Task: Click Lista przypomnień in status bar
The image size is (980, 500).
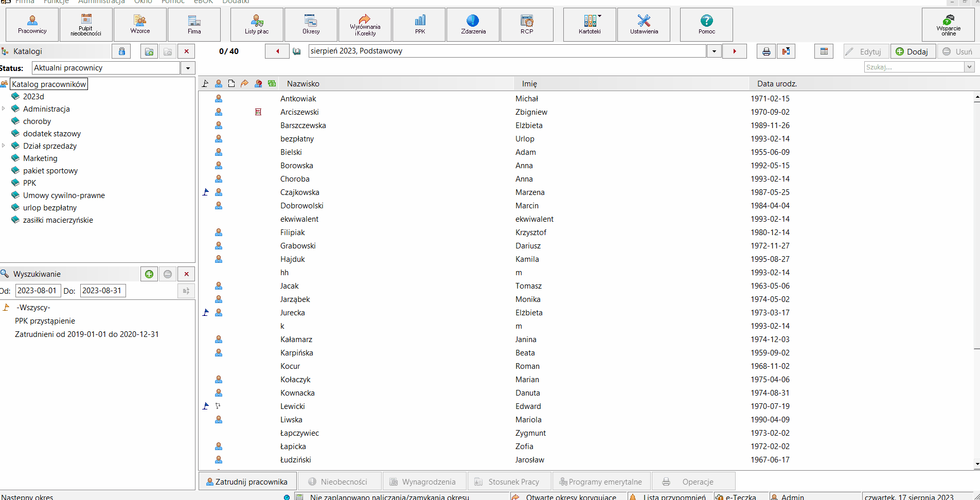Action: pyautogui.click(x=670, y=497)
